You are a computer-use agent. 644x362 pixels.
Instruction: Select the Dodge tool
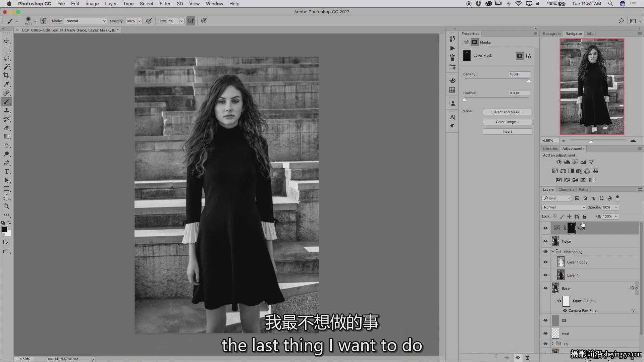pyautogui.click(x=6, y=154)
